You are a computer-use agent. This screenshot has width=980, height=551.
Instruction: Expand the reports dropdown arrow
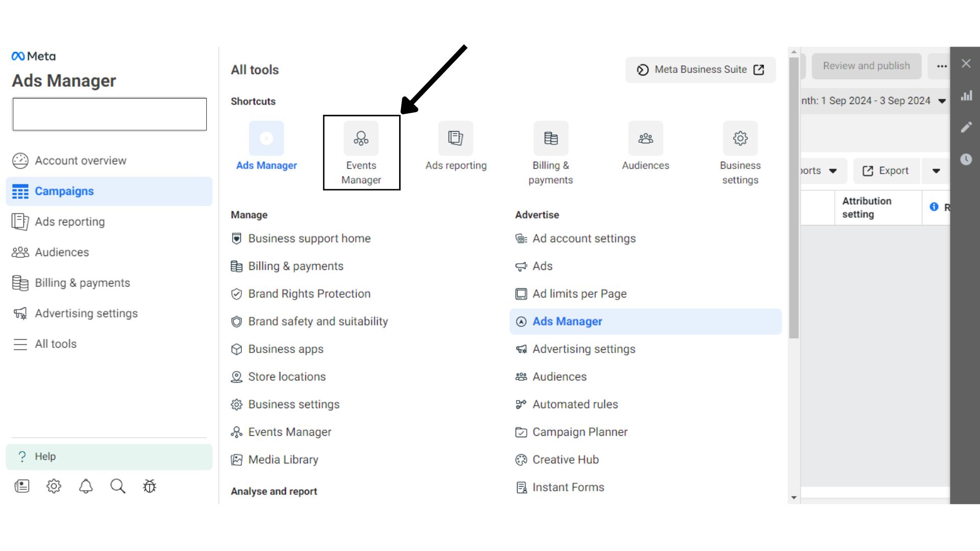click(x=834, y=170)
